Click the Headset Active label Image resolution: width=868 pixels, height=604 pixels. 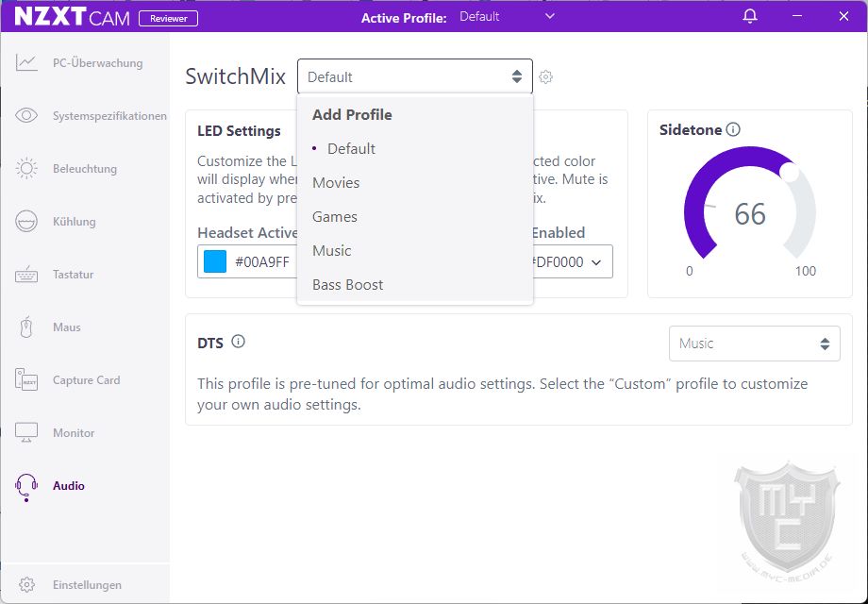(x=247, y=232)
